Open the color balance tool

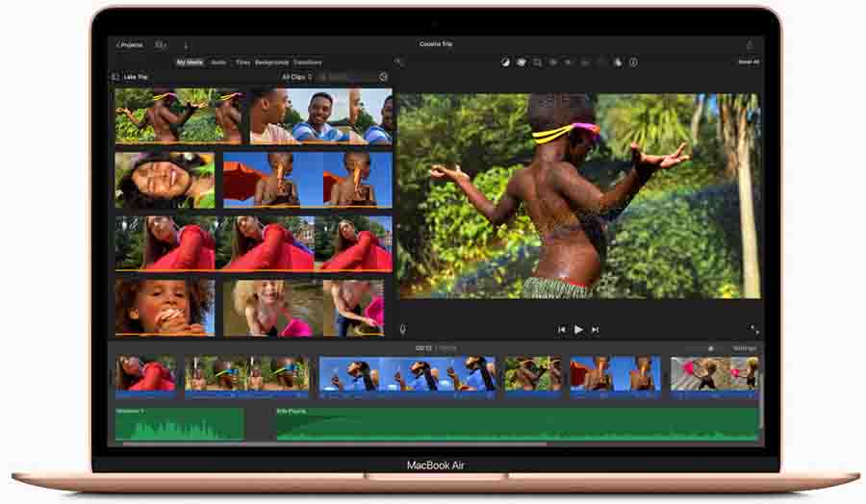pos(505,63)
